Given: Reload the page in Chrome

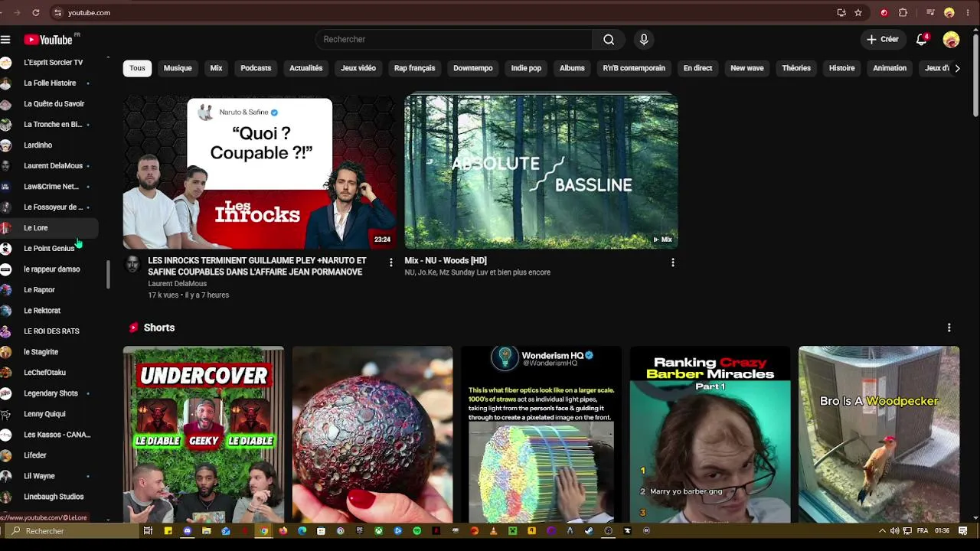Looking at the screenshot, I should pos(36,13).
